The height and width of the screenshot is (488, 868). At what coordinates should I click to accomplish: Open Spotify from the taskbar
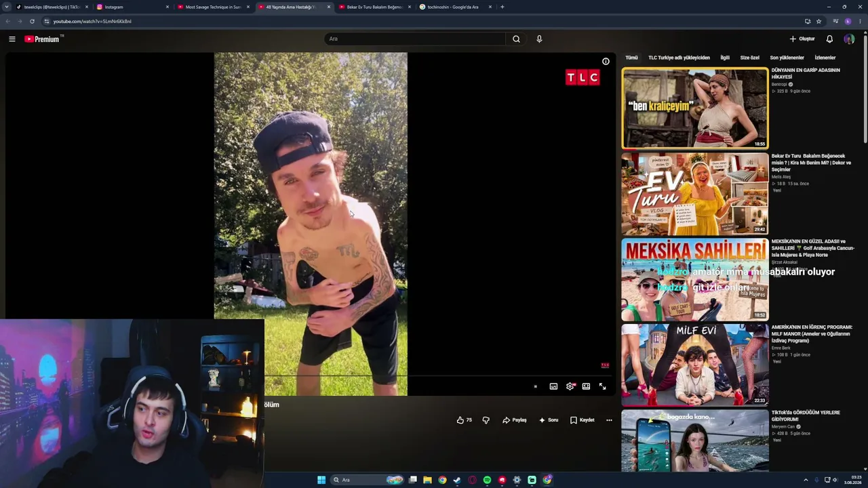tap(487, 480)
